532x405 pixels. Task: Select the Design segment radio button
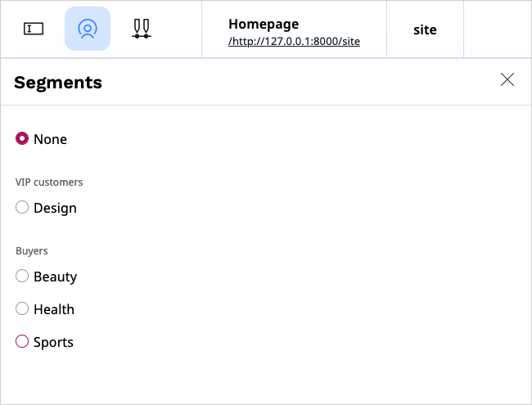point(22,207)
